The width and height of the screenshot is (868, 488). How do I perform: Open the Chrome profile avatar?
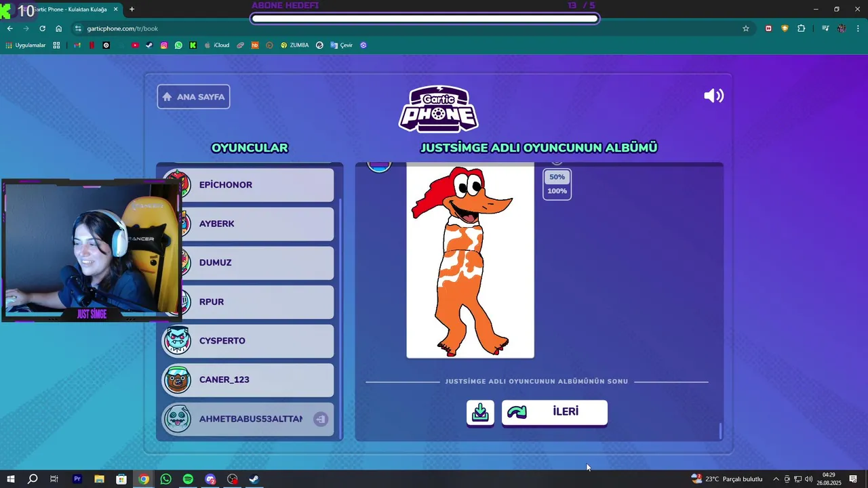click(x=842, y=28)
